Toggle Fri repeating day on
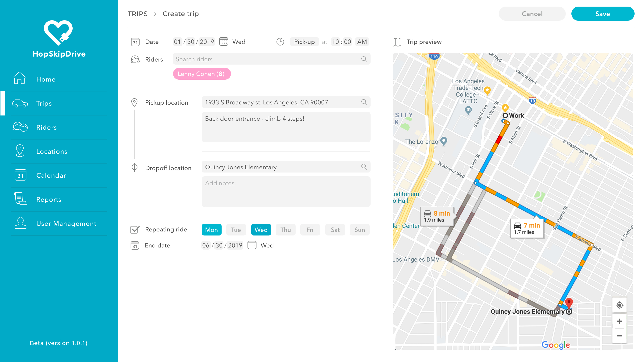644x362 pixels. point(310,230)
